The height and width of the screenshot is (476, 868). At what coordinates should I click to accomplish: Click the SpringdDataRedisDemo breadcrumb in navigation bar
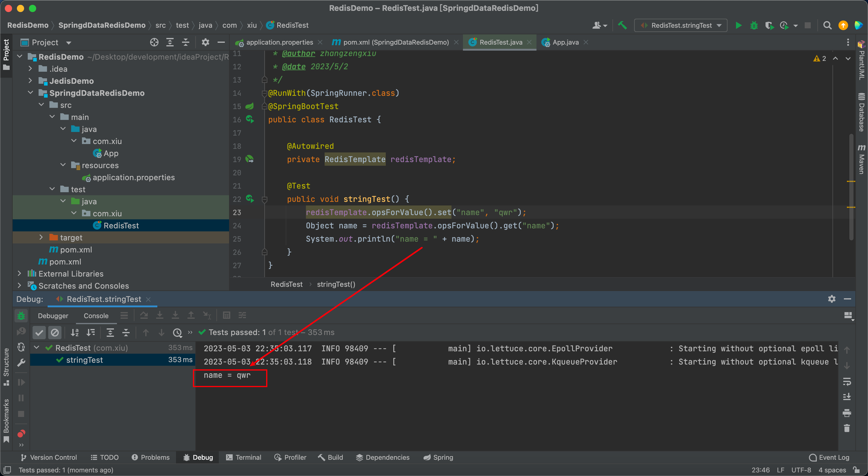click(x=102, y=25)
